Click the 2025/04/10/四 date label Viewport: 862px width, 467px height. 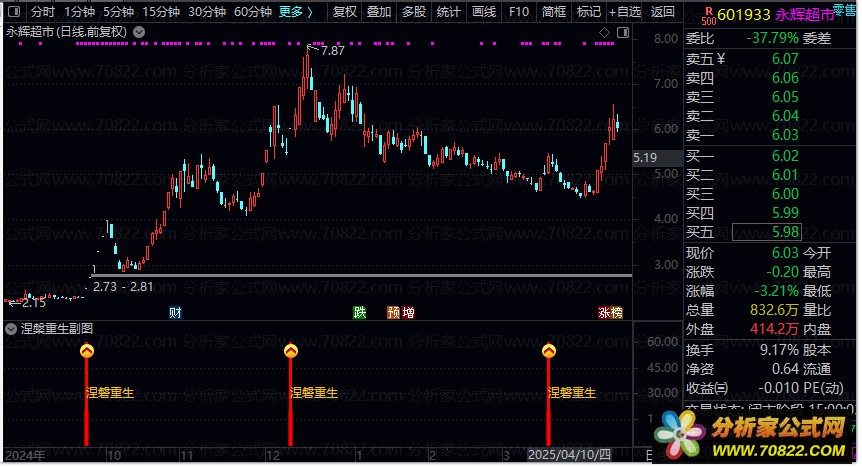tap(569, 455)
